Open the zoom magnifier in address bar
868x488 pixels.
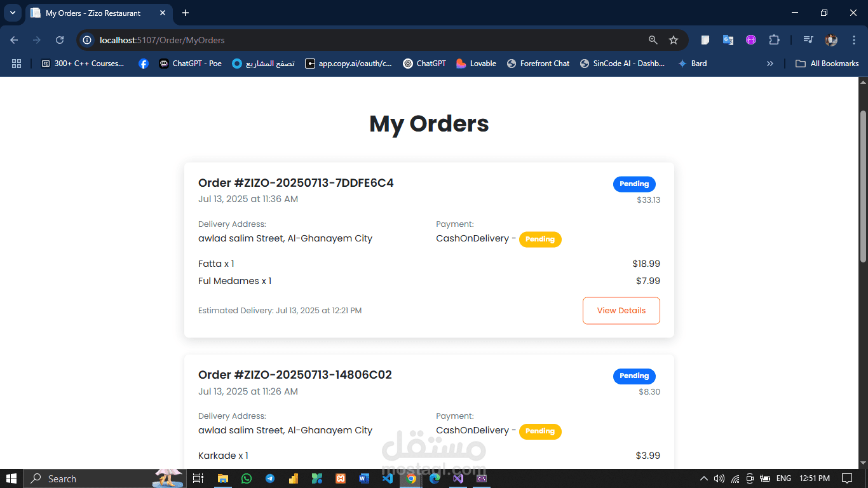pyautogui.click(x=653, y=40)
